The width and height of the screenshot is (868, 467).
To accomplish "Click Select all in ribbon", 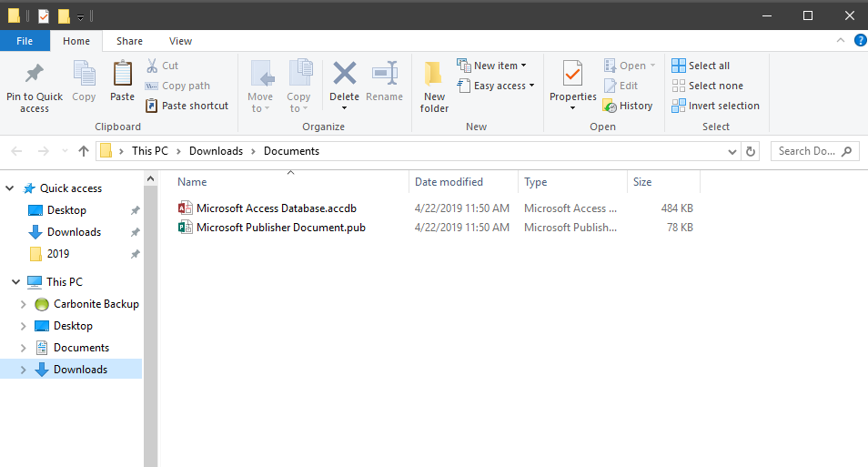I will coord(701,66).
